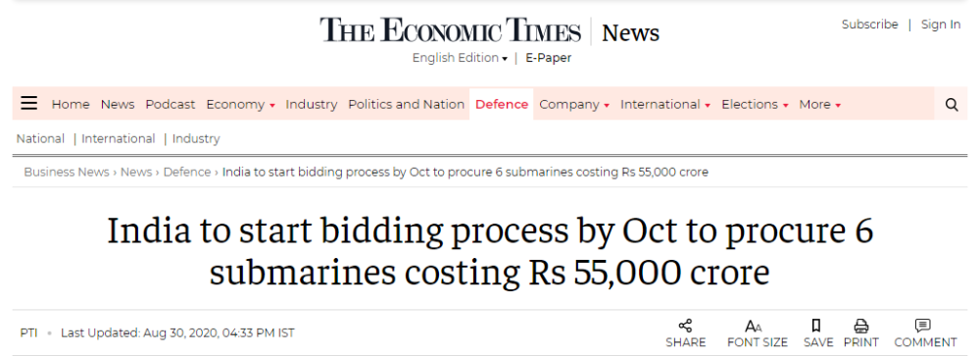Click the Subscribe link
The height and width of the screenshot is (356, 980).
pyautogui.click(x=869, y=25)
